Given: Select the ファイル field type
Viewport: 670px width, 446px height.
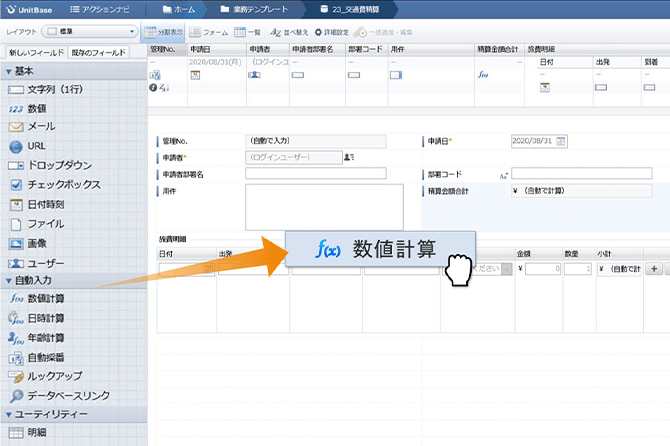Looking at the screenshot, I should 37,224.
